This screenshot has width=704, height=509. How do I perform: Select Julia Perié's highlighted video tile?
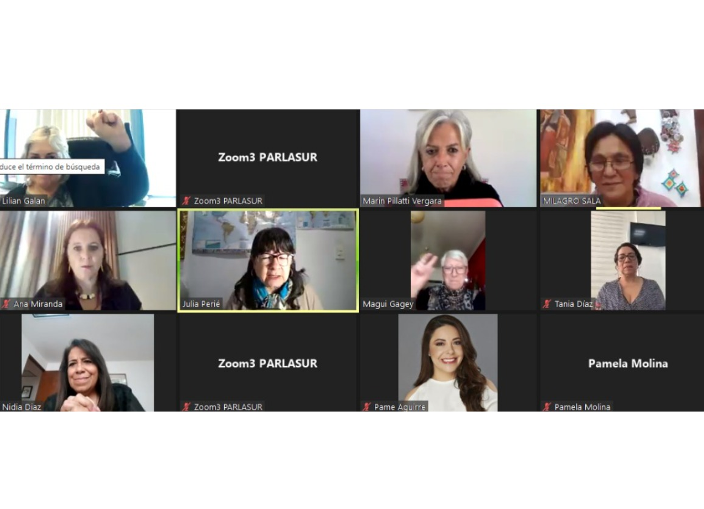click(x=268, y=260)
